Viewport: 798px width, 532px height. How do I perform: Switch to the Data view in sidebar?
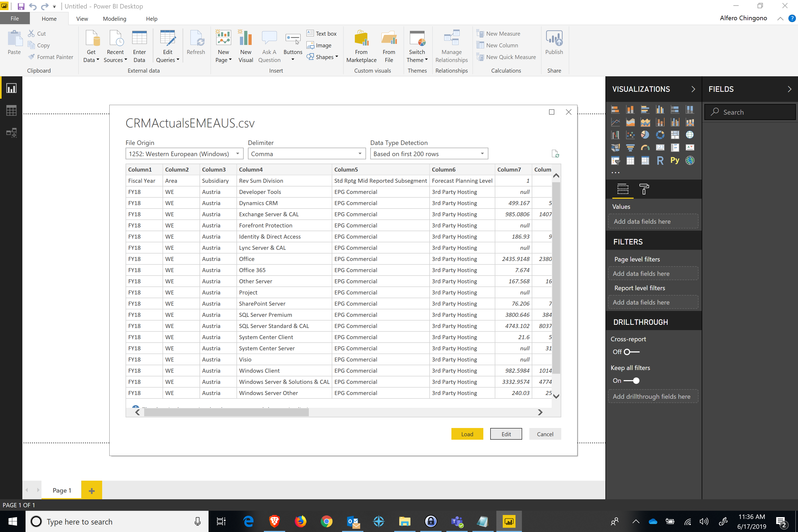pos(11,110)
